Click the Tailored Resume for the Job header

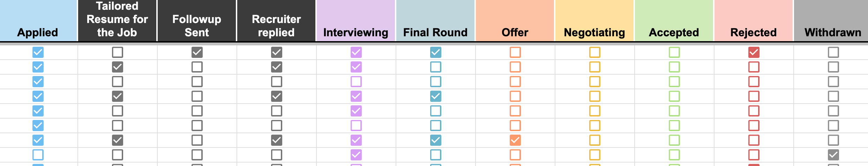point(118,20)
